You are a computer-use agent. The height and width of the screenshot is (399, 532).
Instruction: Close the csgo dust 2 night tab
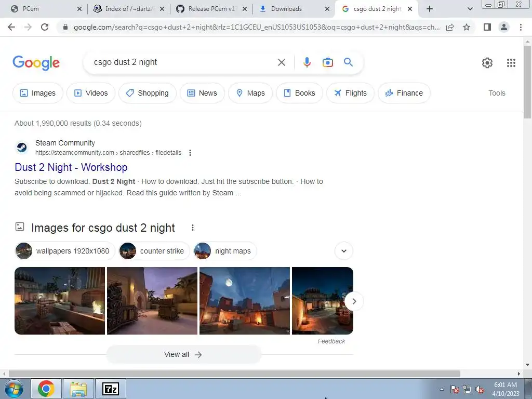pyautogui.click(x=410, y=9)
